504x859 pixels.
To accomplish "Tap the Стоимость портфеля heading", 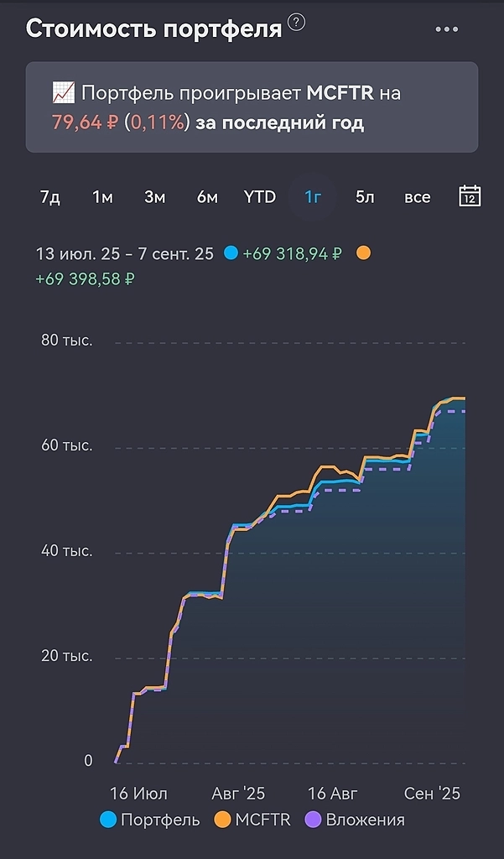I will (153, 29).
